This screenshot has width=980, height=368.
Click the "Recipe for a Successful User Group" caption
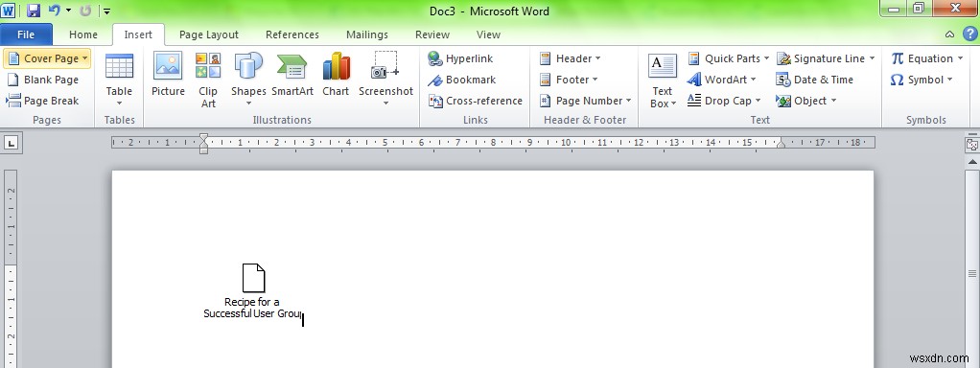point(252,308)
